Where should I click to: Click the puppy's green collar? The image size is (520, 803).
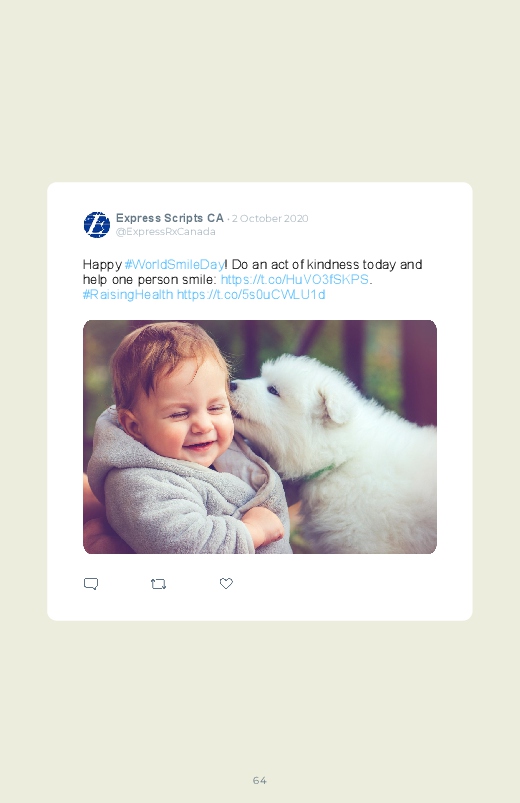[x=319, y=473]
